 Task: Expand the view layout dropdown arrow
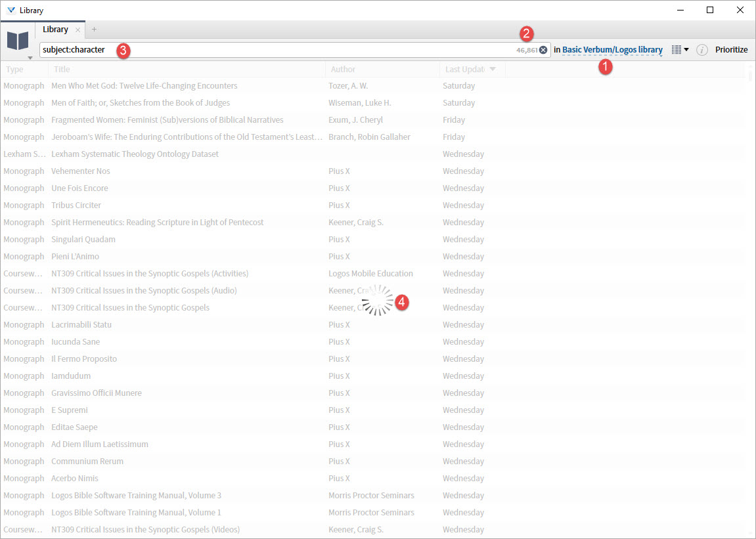686,50
